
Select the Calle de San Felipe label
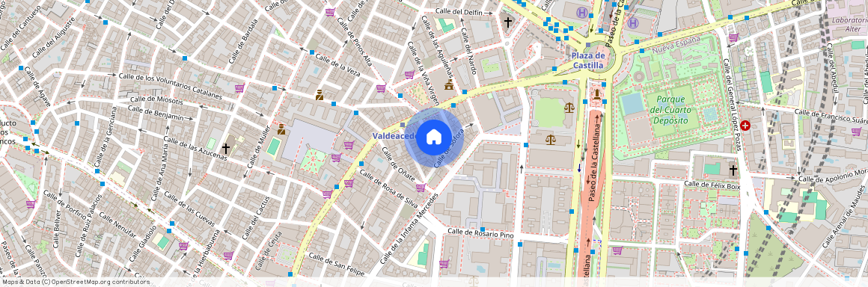pos(337,265)
